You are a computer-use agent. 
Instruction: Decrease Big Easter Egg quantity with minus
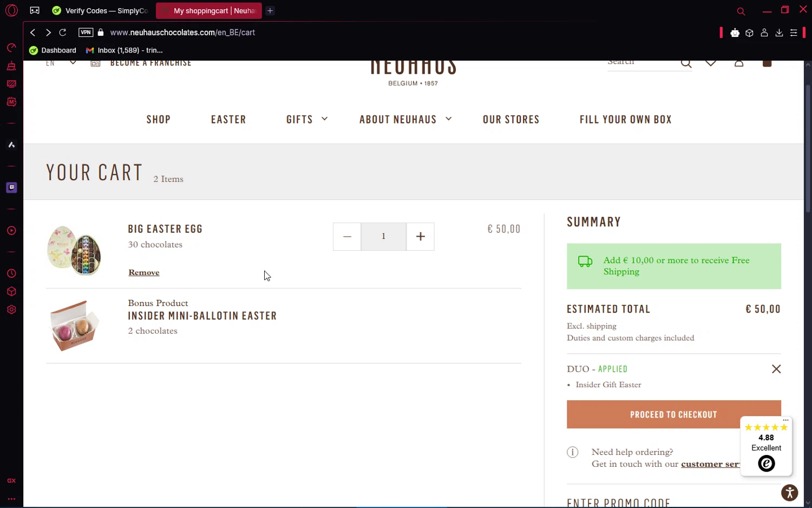(x=347, y=237)
